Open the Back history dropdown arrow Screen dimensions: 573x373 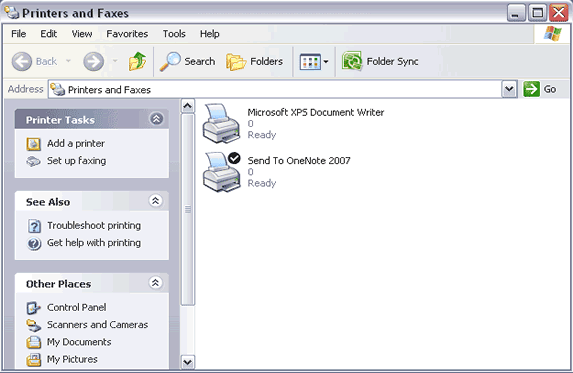click(68, 61)
